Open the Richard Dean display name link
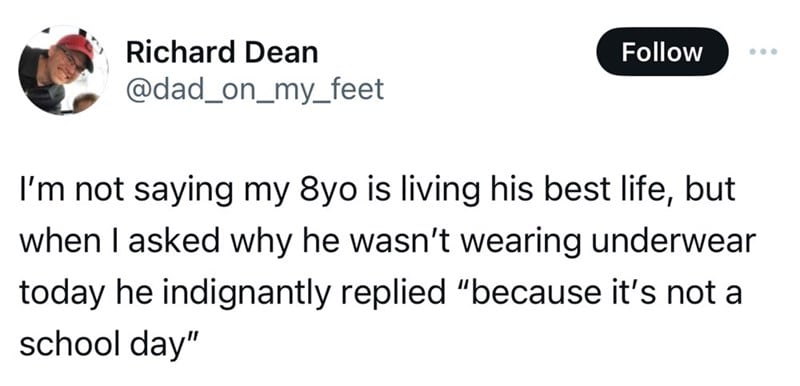 pos(222,53)
